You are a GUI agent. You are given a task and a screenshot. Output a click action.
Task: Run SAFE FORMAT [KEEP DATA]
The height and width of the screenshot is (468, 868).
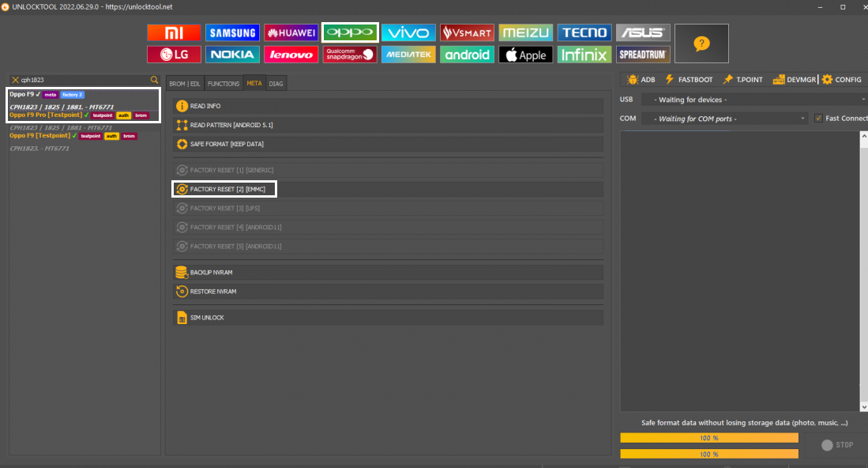pyautogui.click(x=388, y=144)
